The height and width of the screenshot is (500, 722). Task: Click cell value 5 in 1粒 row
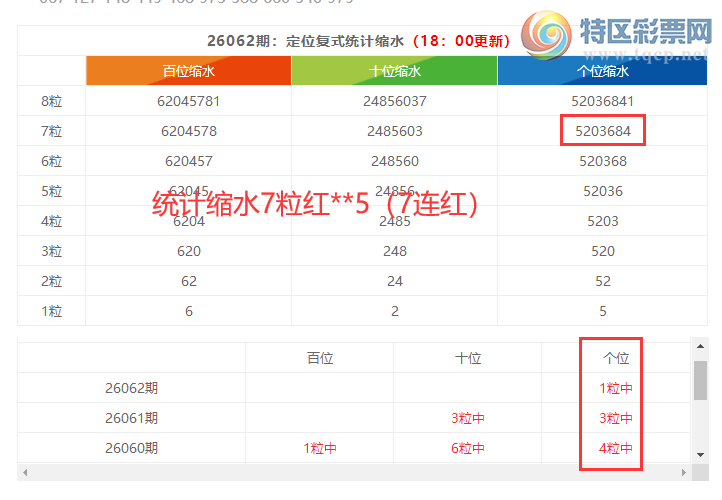point(603,311)
